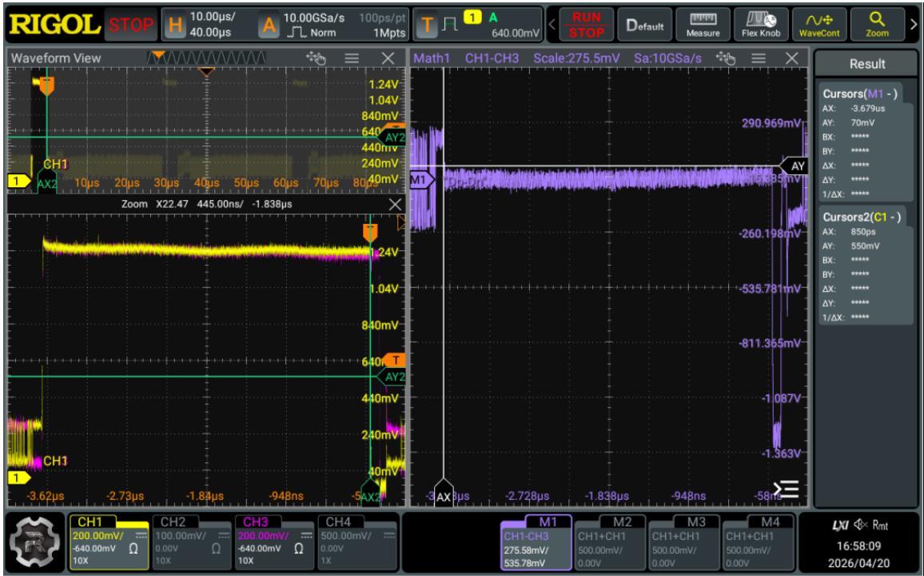The image size is (924, 576).
Task: Select the Cursors(M1 -) result block
Action: [866, 142]
